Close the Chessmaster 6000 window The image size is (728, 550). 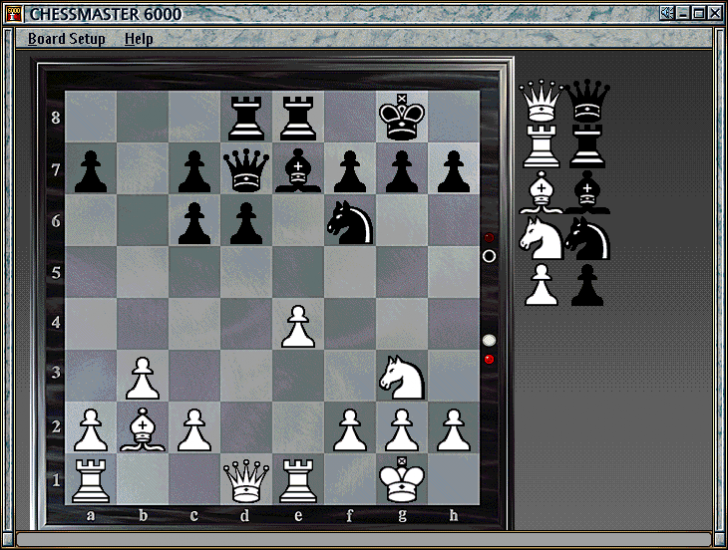[715, 13]
